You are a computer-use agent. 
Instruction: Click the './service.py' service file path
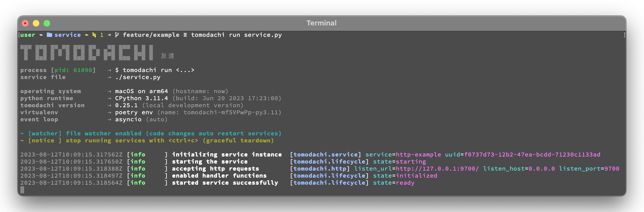(x=138, y=77)
